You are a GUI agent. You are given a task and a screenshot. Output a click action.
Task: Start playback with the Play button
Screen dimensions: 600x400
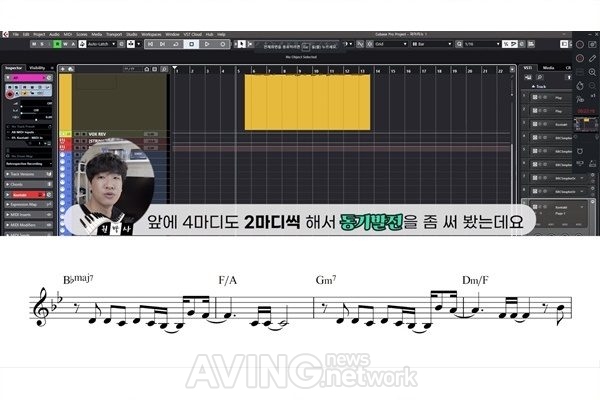pos(207,44)
